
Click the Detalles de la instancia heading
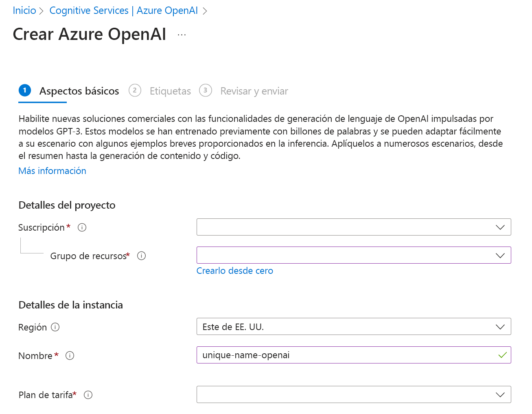(x=71, y=305)
